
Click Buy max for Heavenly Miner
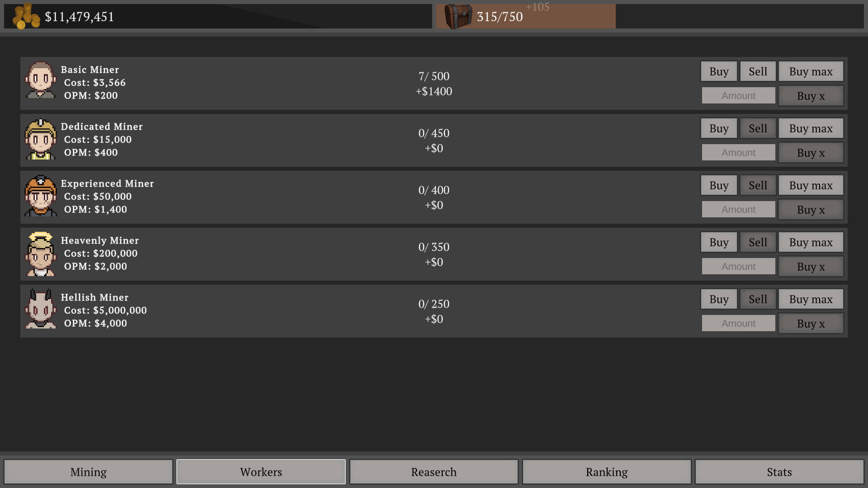(811, 242)
